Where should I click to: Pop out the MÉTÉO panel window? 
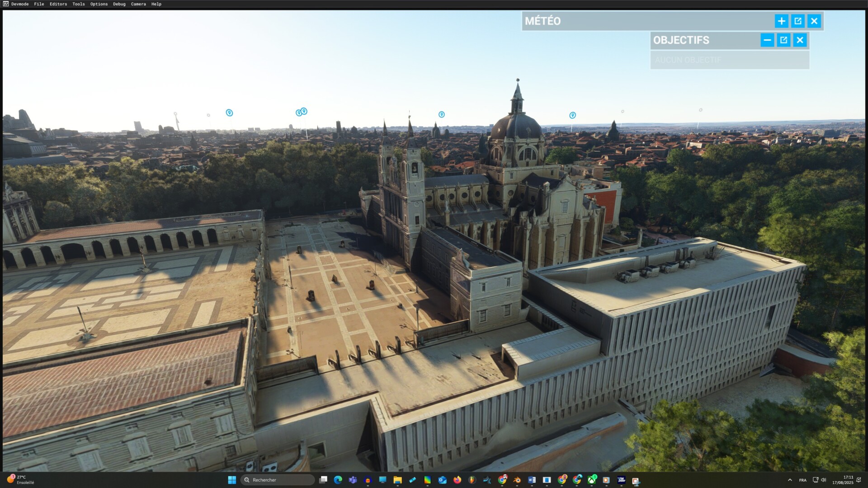(798, 21)
